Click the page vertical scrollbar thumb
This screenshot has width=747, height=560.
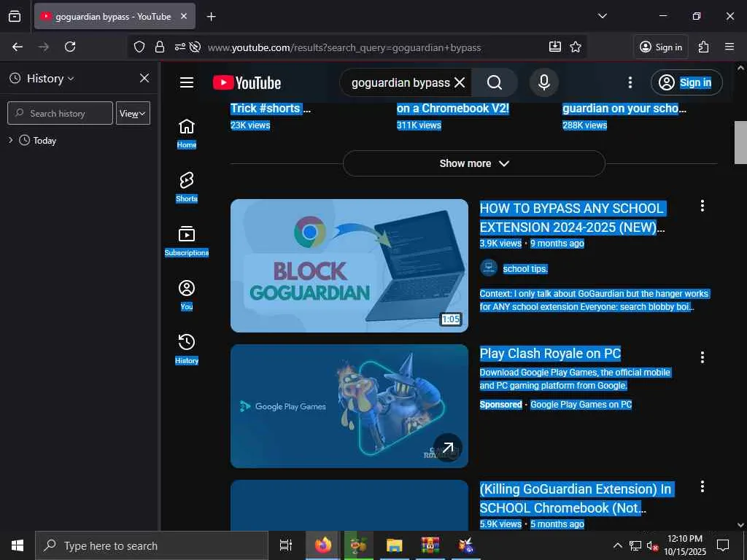pos(740,142)
